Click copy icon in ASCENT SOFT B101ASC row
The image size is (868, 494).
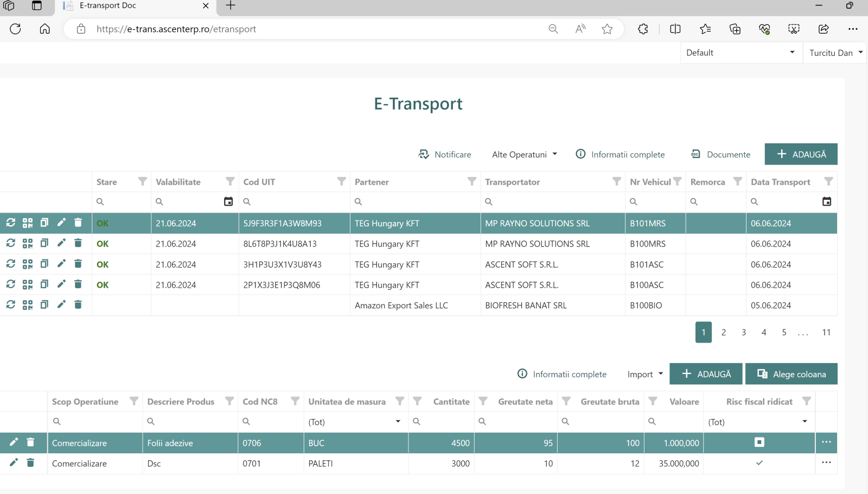tap(44, 264)
